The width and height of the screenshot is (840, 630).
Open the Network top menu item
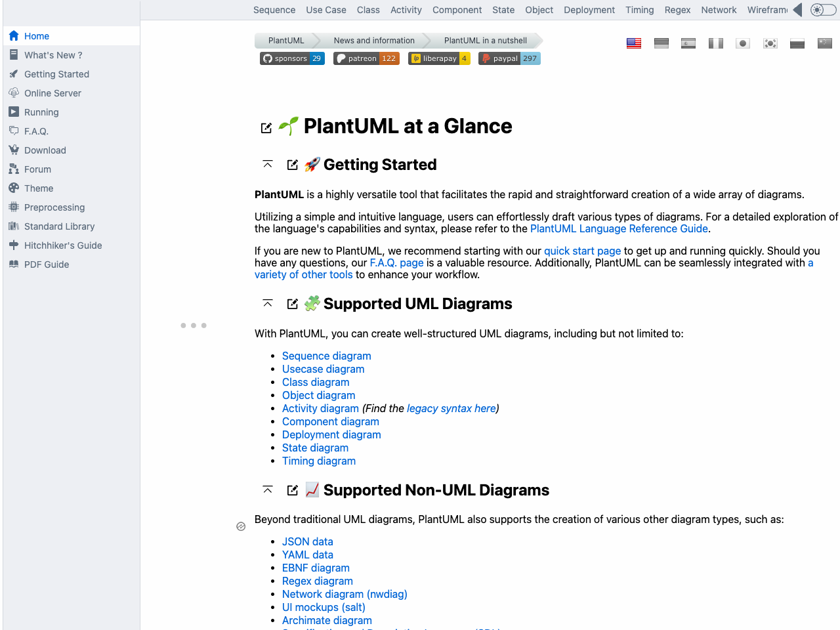[719, 10]
